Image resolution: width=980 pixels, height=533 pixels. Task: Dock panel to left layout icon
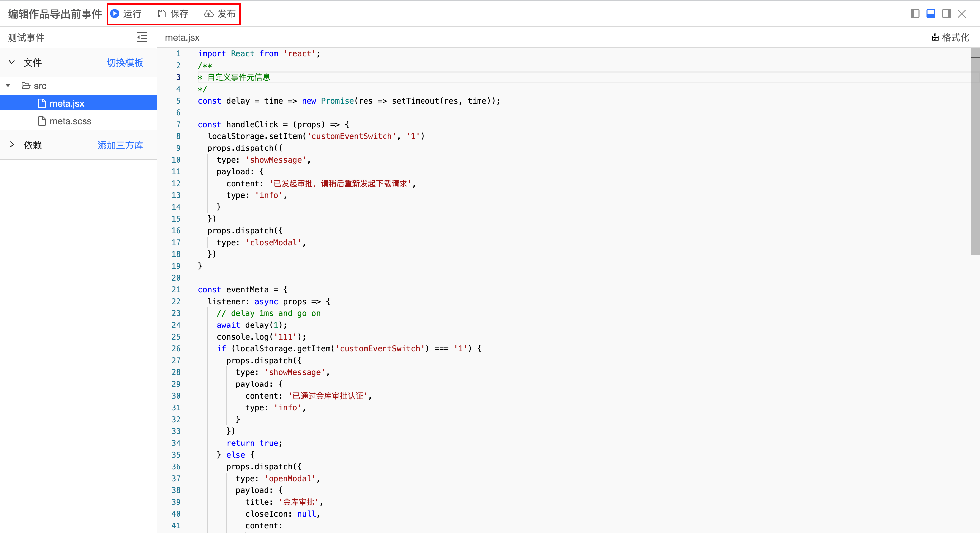915,14
